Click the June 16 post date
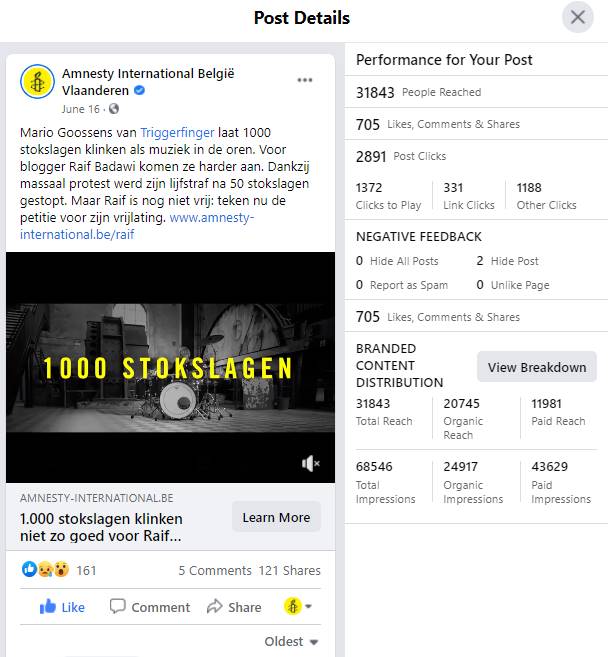Viewport: 608px width, 657px height. pyautogui.click(x=80, y=108)
